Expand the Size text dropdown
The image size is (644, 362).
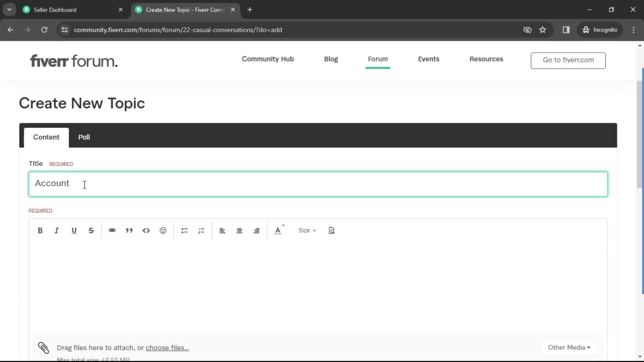click(307, 230)
